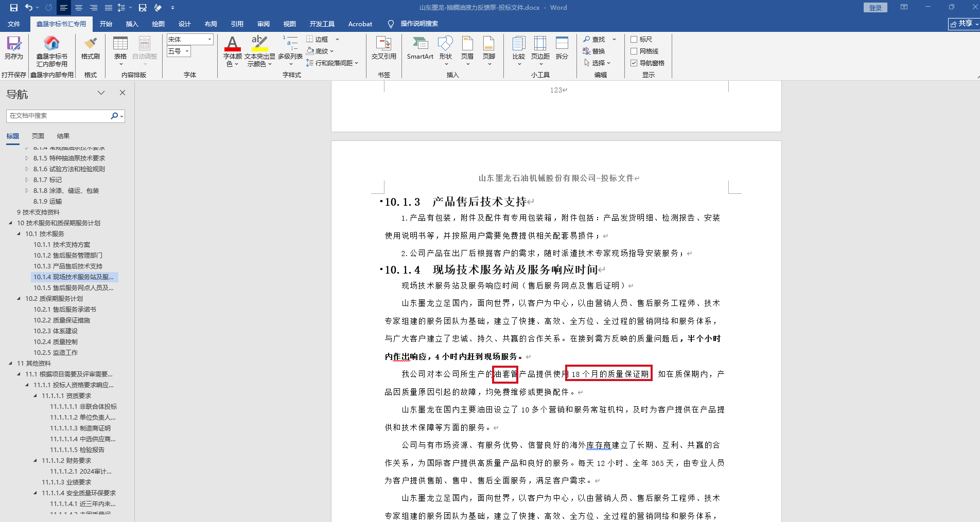Image resolution: width=980 pixels, height=522 pixels.
Task: Open the 形状 shapes gallery
Action: pyautogui.click(x=446, y=50)
